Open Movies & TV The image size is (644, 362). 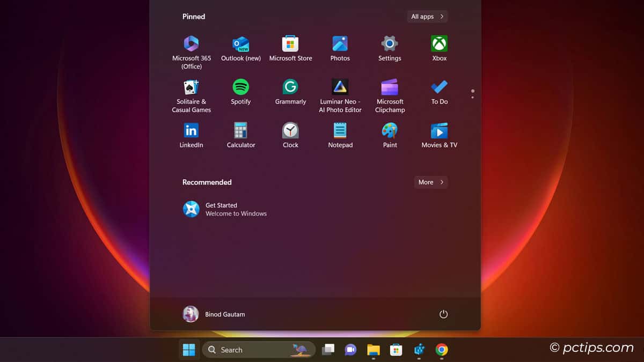[x=438, y=131]
